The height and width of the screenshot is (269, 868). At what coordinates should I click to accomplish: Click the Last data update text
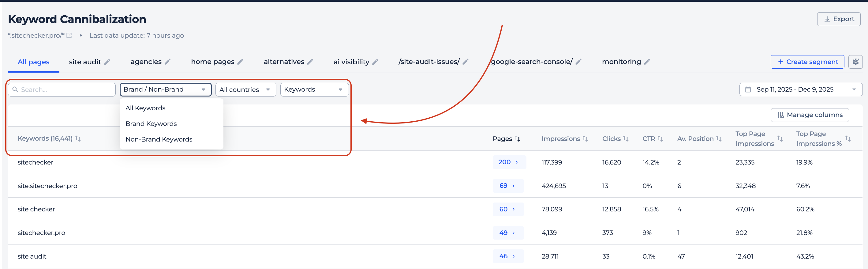[137, 36]
